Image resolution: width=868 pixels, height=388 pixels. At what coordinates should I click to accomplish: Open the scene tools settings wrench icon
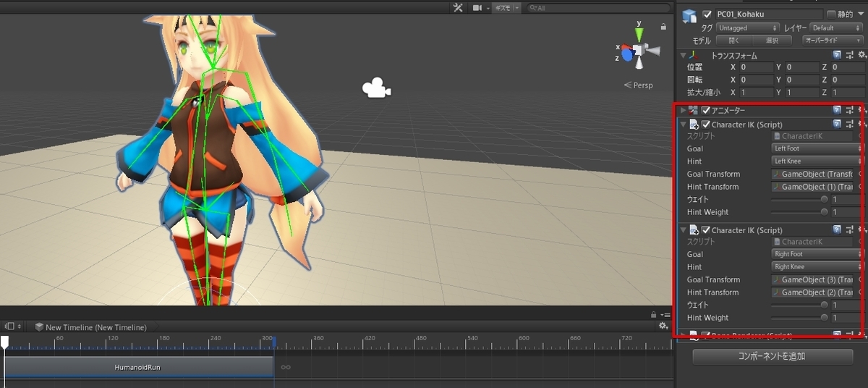coord(457,7)
